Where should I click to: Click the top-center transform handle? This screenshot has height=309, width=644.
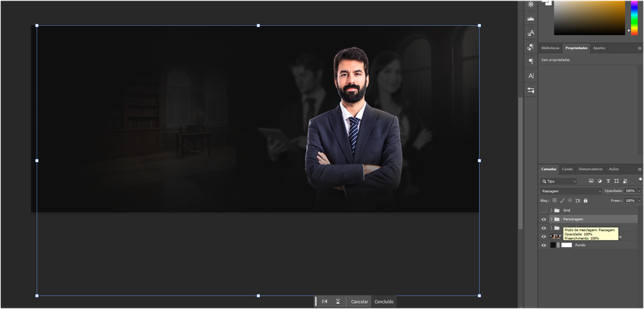pyautogui.click(x=258, y=25)
